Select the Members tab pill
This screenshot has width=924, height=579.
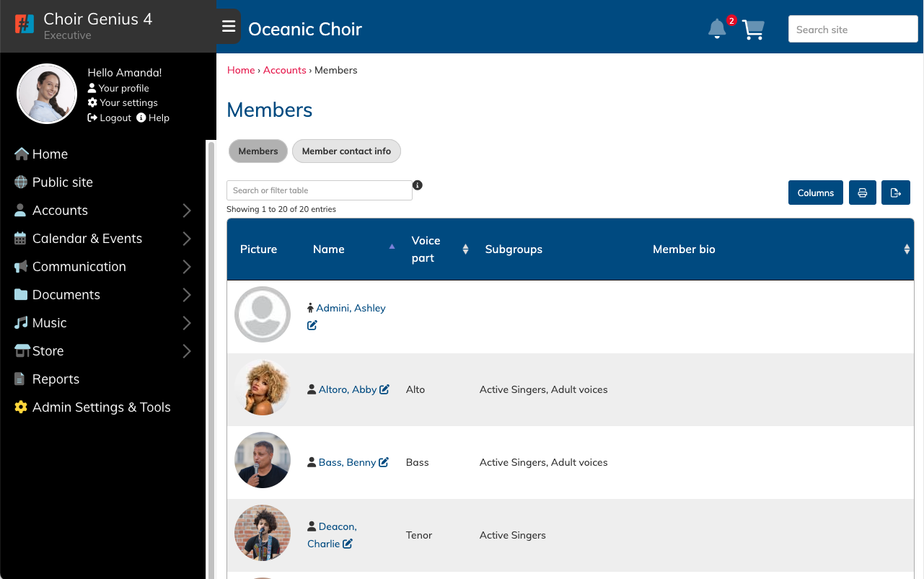pyautogui.click(x=258, y=151)
